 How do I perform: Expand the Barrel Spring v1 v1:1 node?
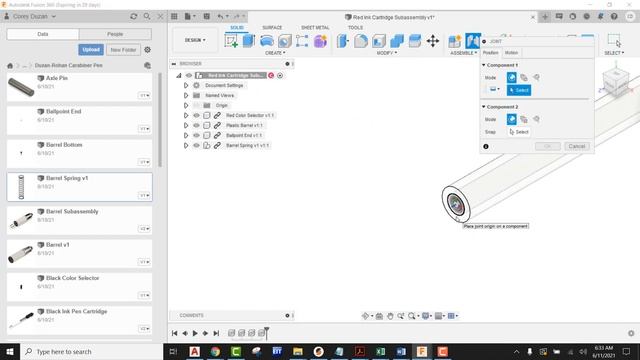pyautogui.click(x=186, y=145)
